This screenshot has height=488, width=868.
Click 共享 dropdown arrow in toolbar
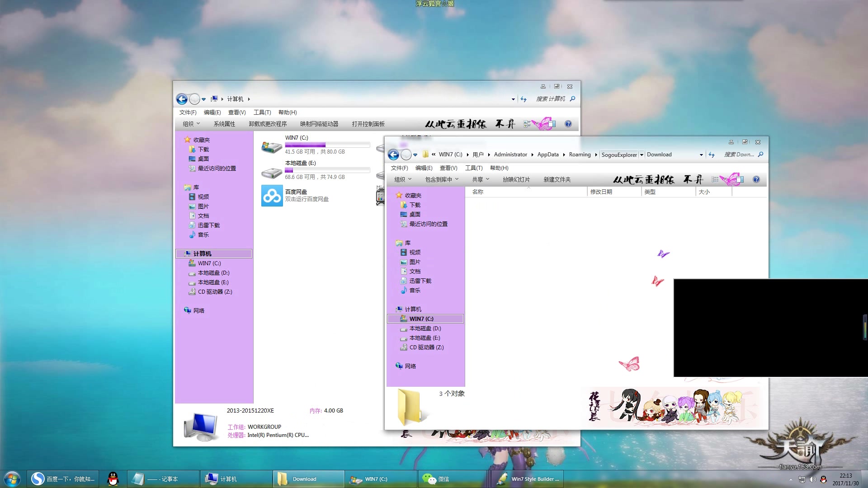[x=488, y=179]
